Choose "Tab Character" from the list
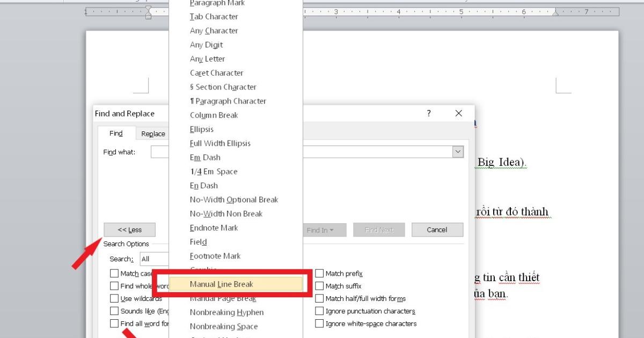This screenshot has width=644, height=338. [x=213, y=17]
